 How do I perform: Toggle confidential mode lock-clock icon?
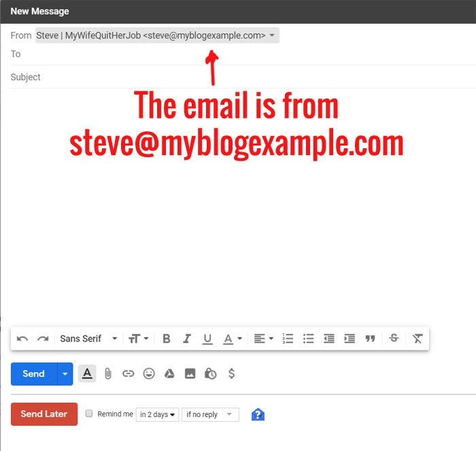tap(210, 373)
